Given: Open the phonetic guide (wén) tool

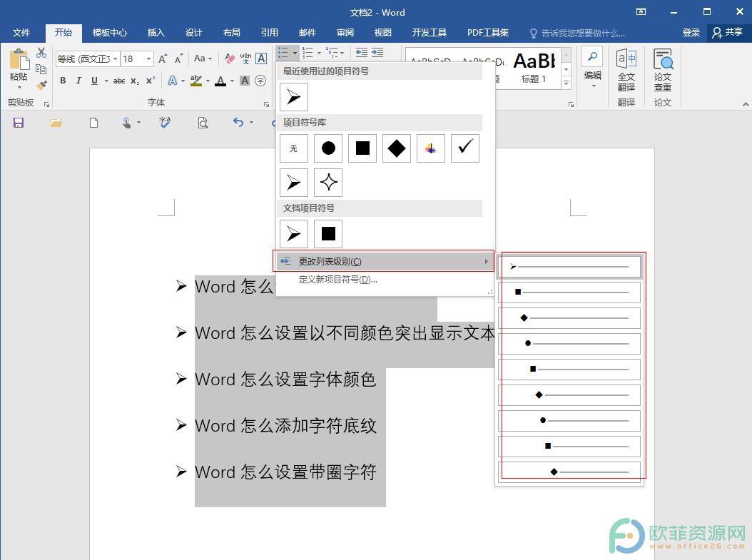Looking at the screenshot, I should pyautogui.click(x=245, y=58).
